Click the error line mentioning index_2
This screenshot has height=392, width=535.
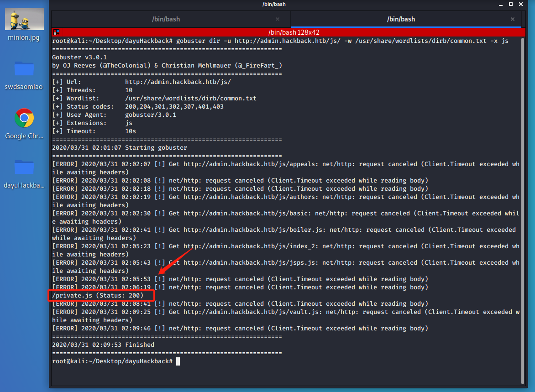coord(286,250)
